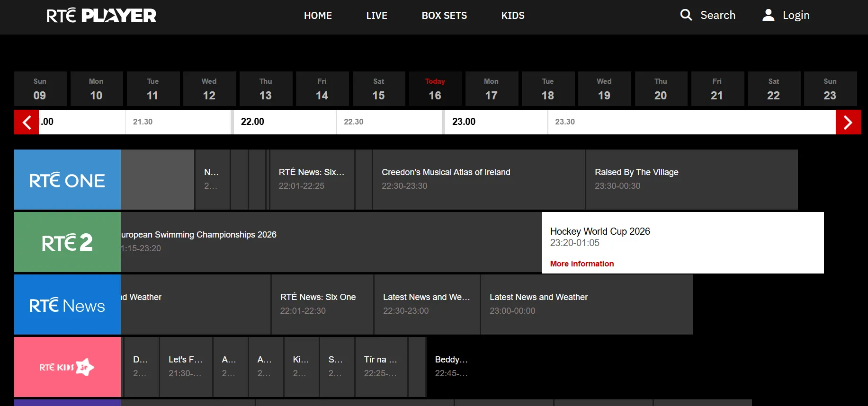Image resolution: width=868 pixels, height=406 pixels.
Task: Open Beddy… 22:45 kids programme
Action: pos(451,367)
